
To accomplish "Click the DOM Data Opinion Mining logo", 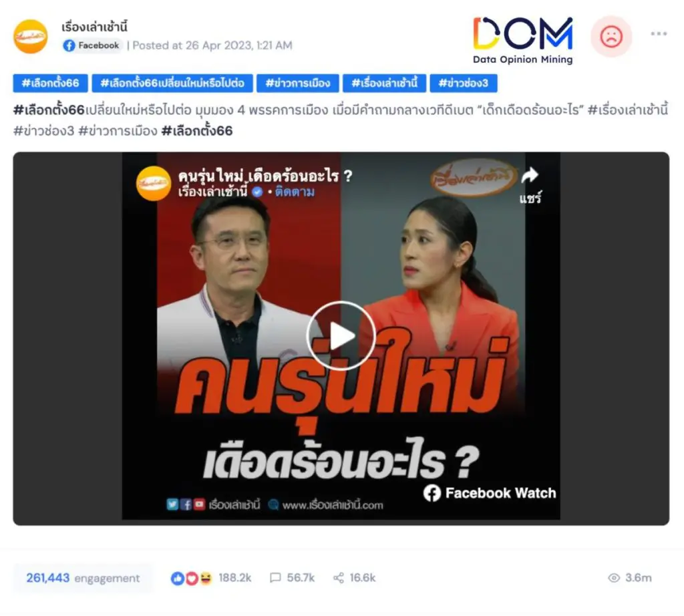I will tap(522, 40).
